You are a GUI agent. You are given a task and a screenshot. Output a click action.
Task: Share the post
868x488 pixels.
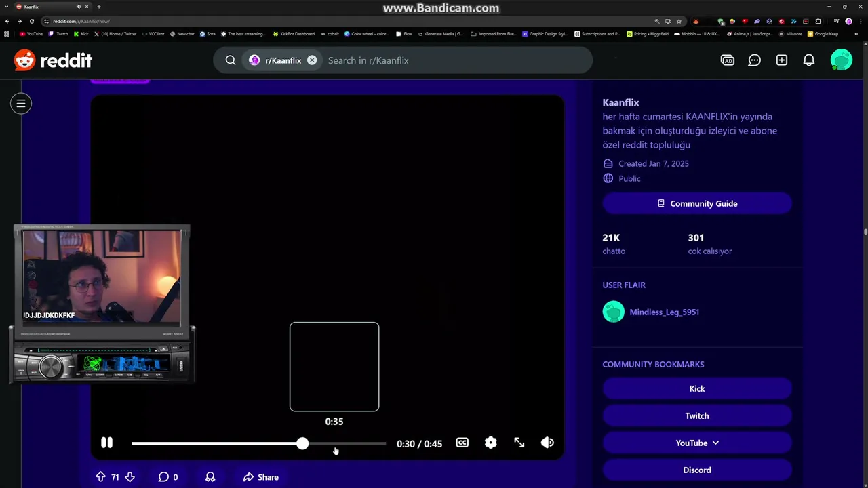pos(261,477)
